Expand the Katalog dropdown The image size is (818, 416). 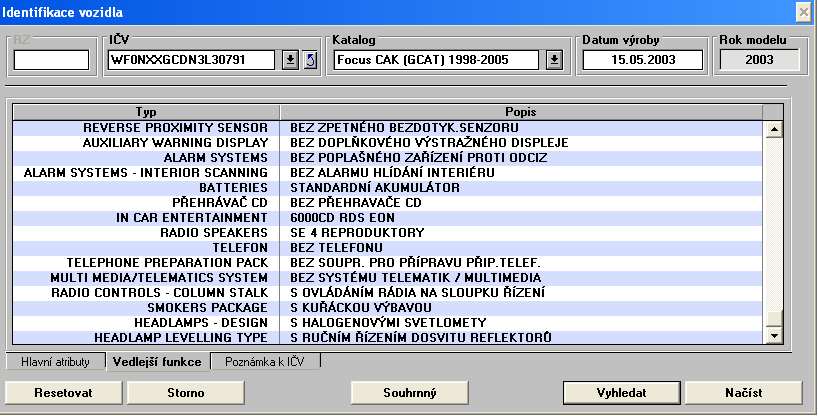point(555,60)
